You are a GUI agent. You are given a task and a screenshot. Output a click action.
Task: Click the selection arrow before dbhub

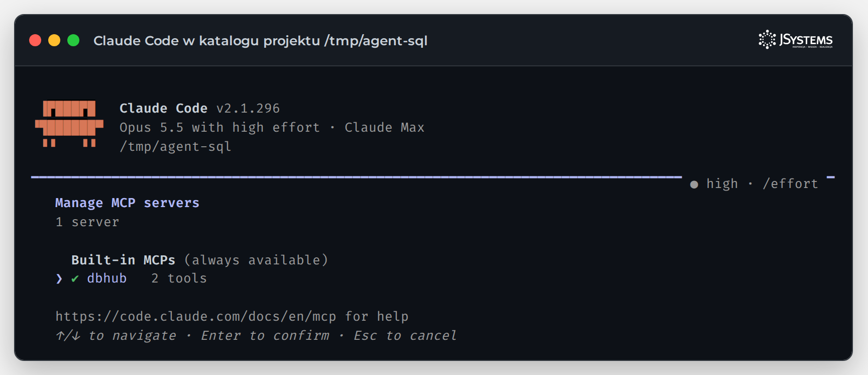(x=59, y=278)
